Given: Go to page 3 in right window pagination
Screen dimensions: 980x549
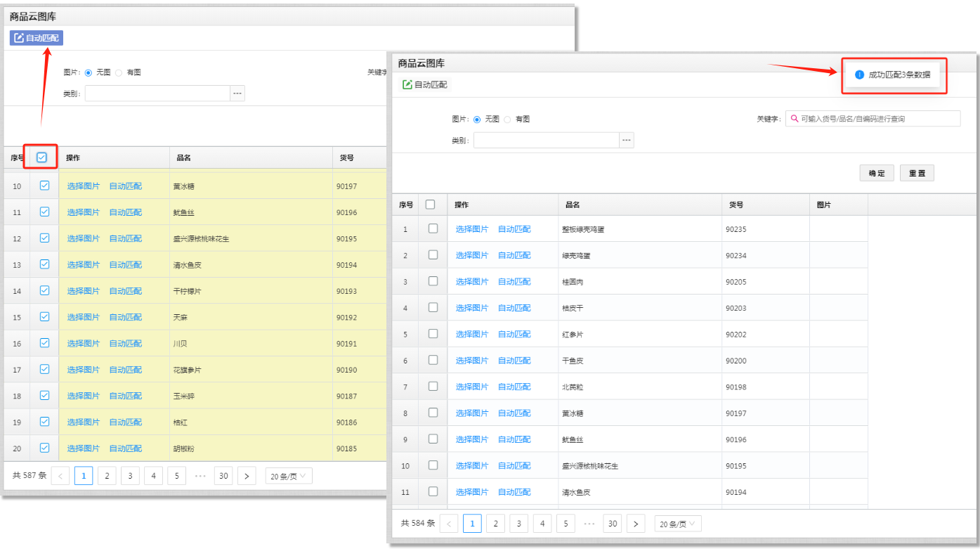Looking at the screenshot, I should coord(519,524).
